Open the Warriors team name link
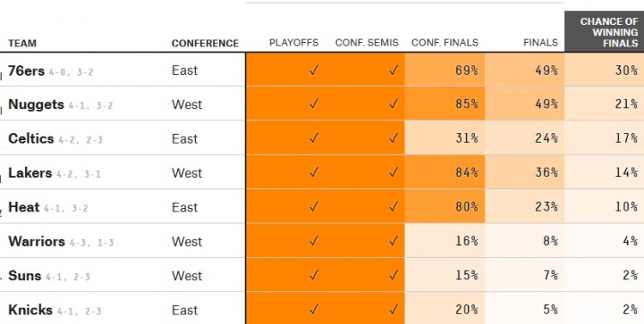This screenshot has width=644, height=324. click(x=37, y=241)
